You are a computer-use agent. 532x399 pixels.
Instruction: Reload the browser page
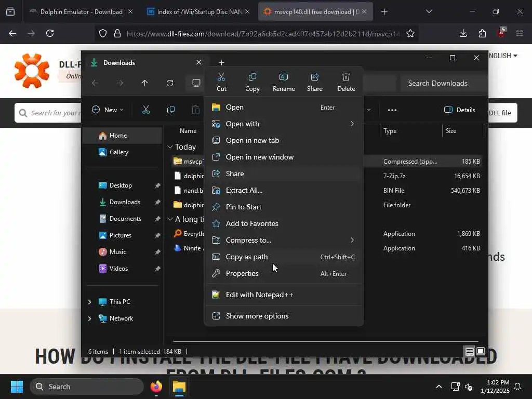(50, 33)
